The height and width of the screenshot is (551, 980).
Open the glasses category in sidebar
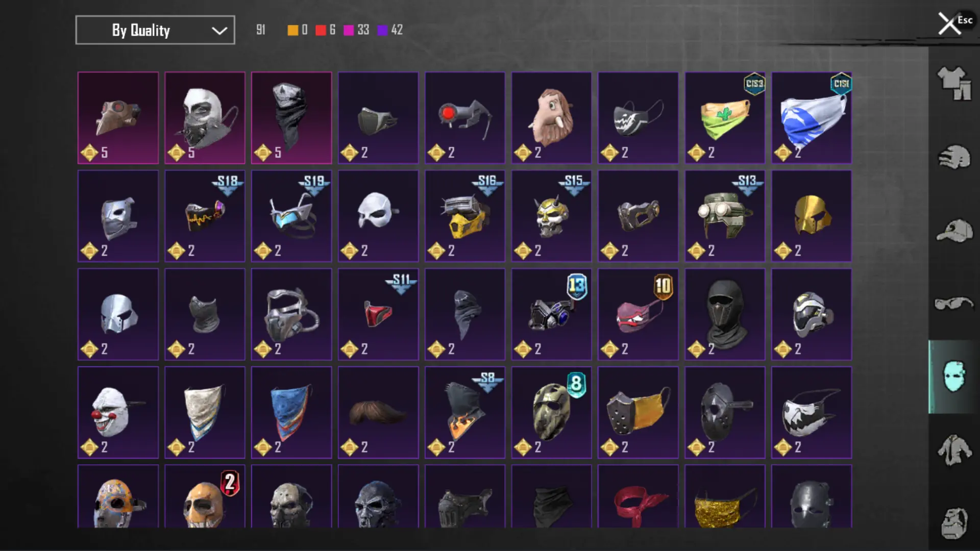954,304
